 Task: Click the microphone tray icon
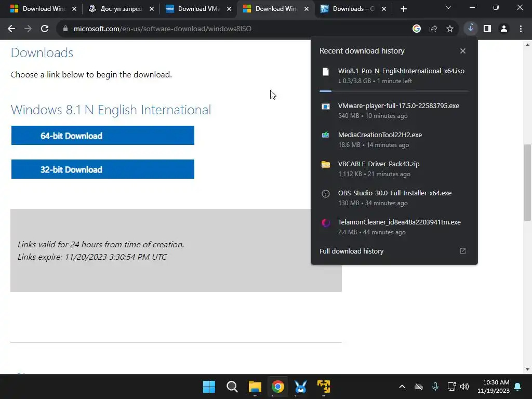[x=435, y=387]
